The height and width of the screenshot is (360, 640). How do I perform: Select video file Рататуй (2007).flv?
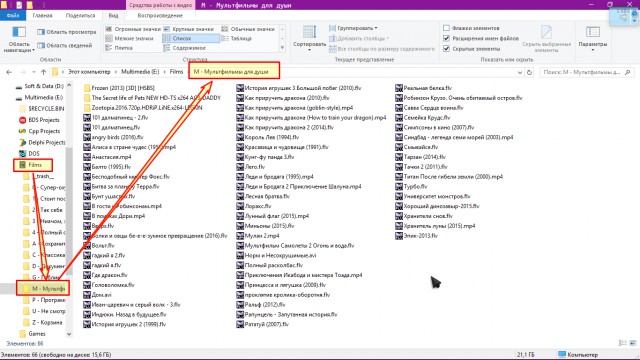click(x=262, y=324)
